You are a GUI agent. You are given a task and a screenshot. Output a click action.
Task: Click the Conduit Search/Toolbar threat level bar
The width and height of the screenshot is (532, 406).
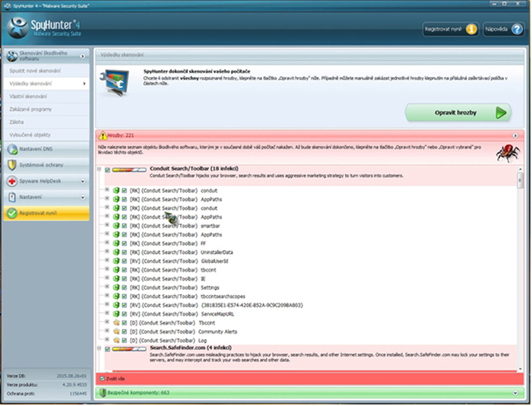tap(128, 170)
